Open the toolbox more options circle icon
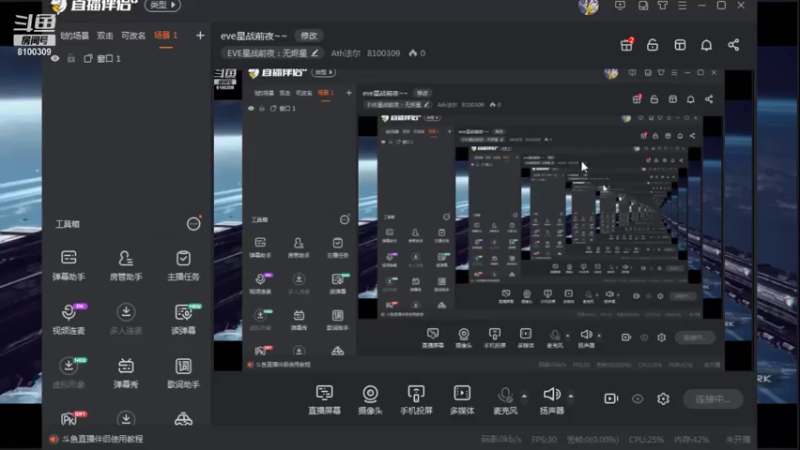 pyautogui.click(x=193, y=223)
